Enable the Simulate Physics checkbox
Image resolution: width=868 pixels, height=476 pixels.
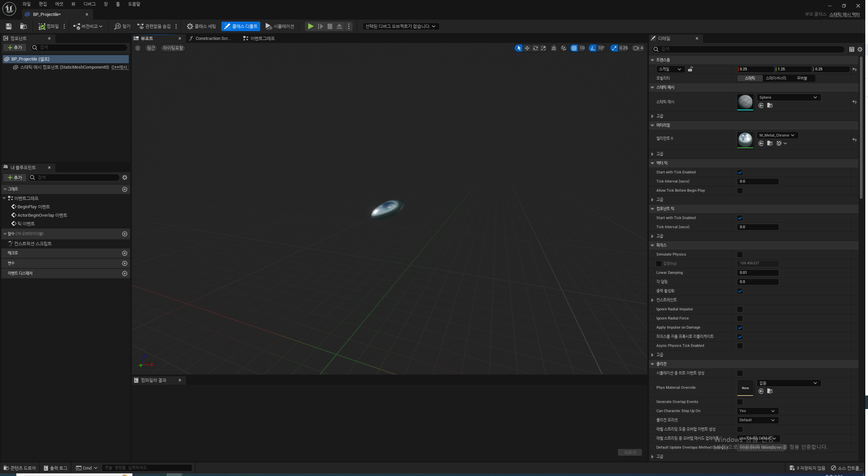[740, 255]
